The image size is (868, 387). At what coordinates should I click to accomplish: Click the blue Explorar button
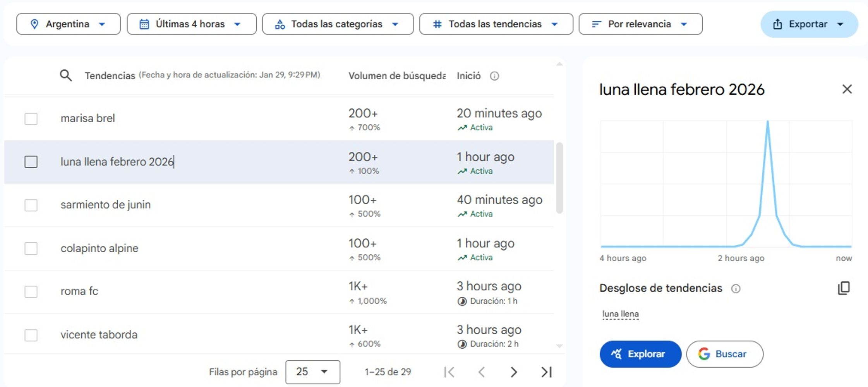click(640, 354)
